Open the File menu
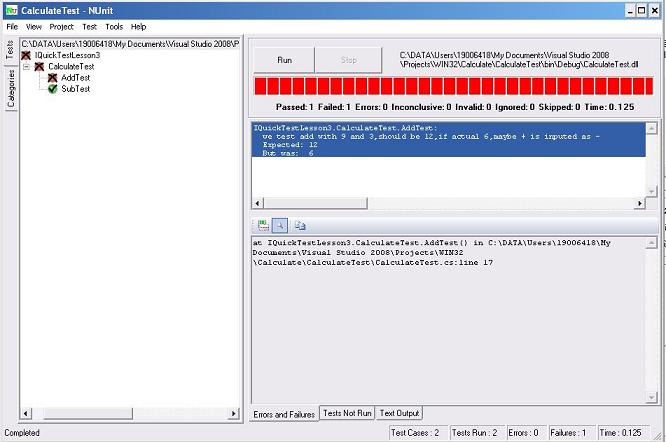 (x=12, y=27)
